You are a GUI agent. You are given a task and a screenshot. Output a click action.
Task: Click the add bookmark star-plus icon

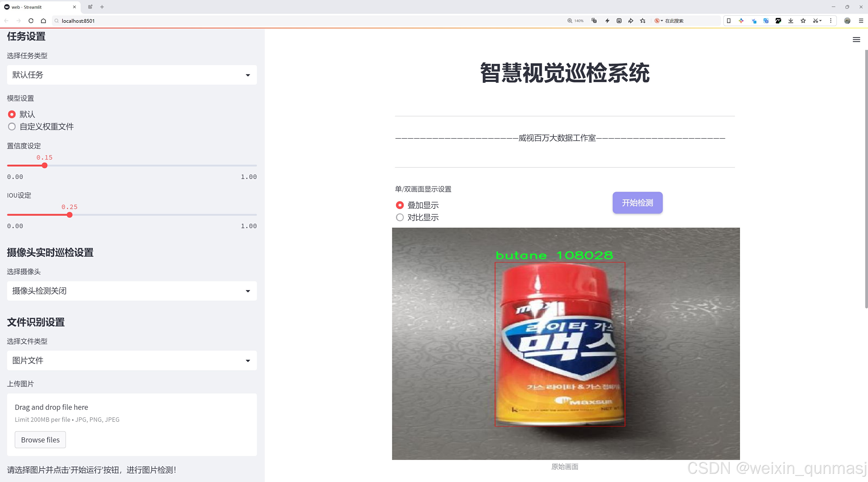pyautogui.click(x=643, y=21)
